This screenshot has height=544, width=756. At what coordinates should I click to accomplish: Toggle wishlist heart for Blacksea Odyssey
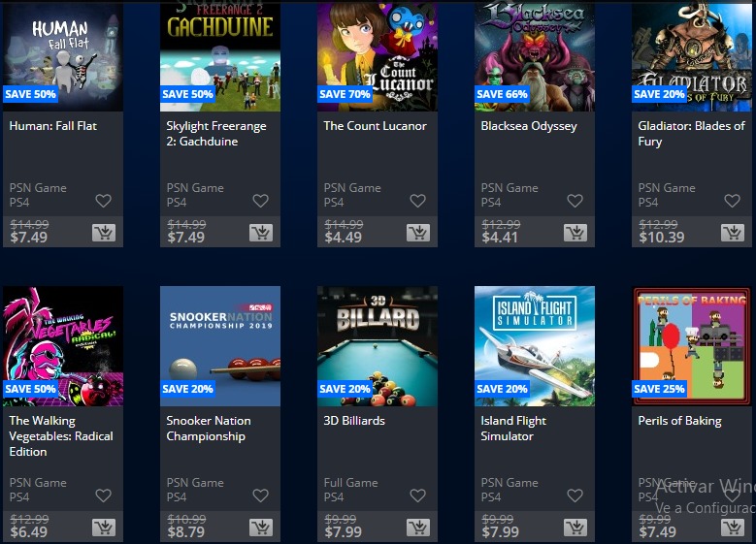tap(575, 201)
